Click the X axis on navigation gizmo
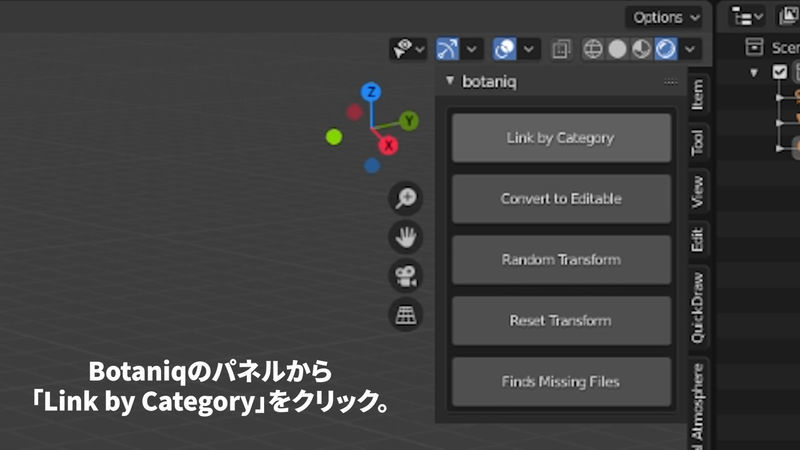Image resolution: width=800 pixels, height=450 pixels. [388, 145]
